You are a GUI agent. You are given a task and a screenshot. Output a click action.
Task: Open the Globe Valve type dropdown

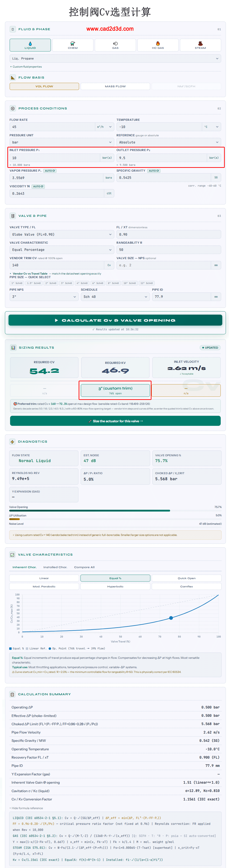[62, 235]
